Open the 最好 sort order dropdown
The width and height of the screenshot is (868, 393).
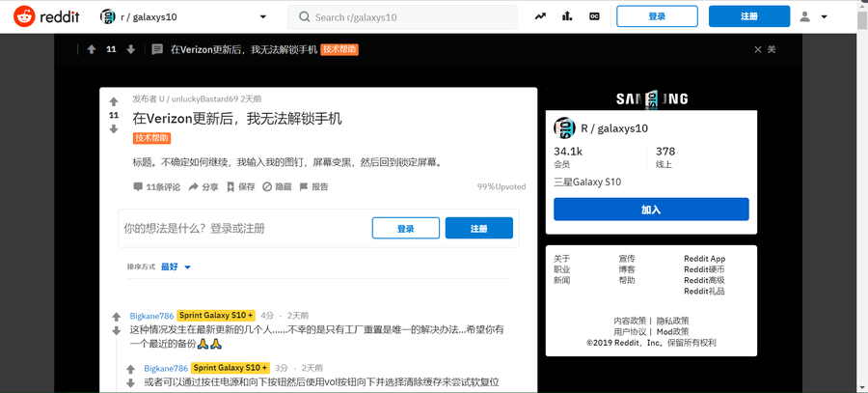[176, 267]
